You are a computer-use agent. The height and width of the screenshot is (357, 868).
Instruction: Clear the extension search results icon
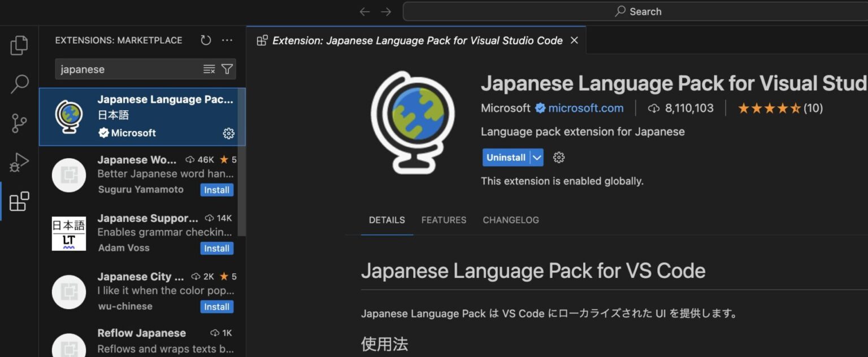pos(209,68)
